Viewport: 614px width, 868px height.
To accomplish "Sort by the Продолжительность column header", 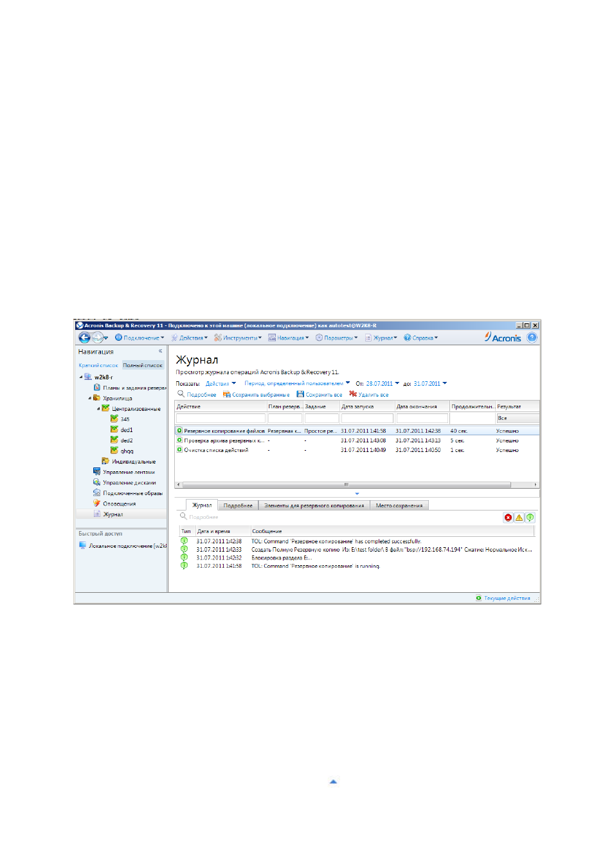I will pyautogui.click(x=472, y=406).
